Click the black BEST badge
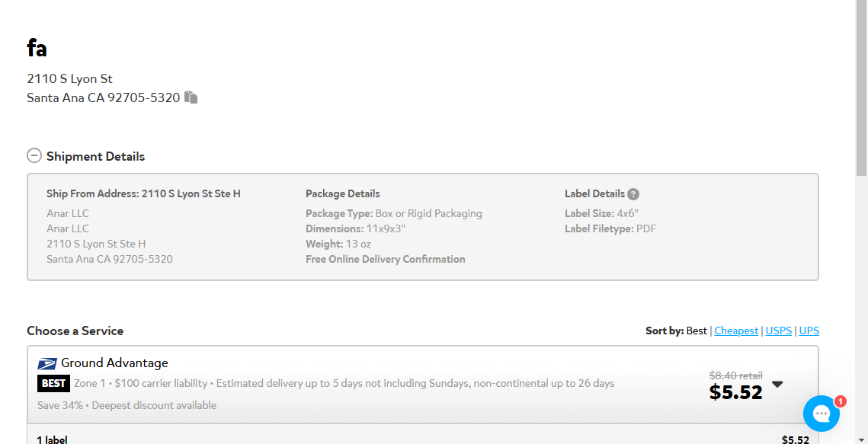The width and height of the screenshot is (868, 444). [x=53, y=383]
